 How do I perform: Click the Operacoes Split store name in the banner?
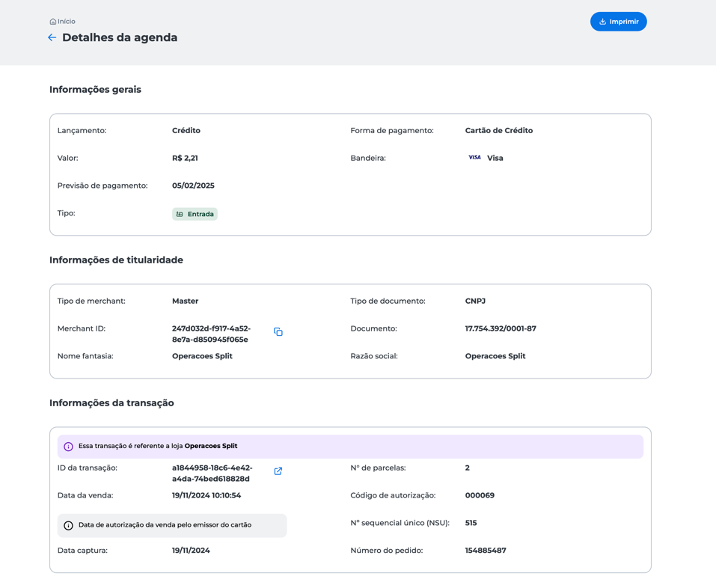coord(211,446)
